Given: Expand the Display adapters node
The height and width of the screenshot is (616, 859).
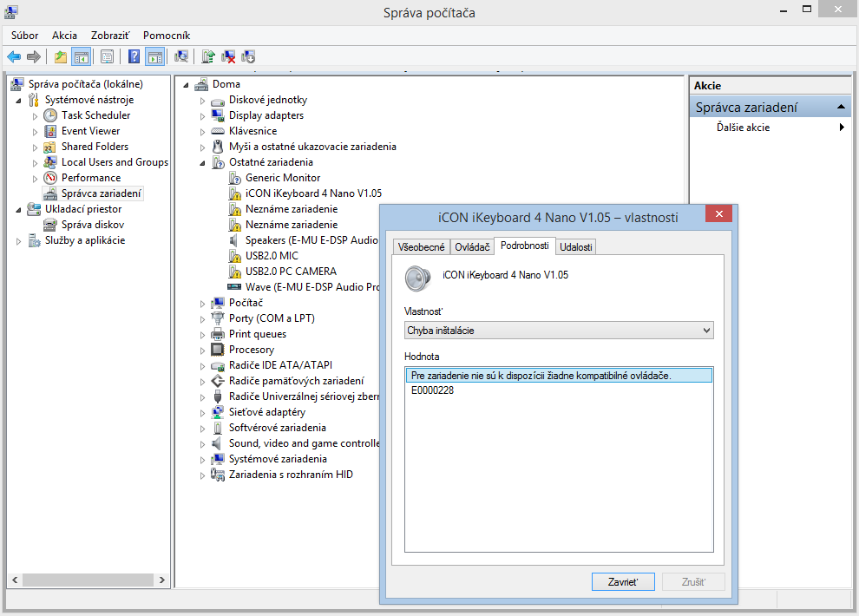Looking at the screenshot, I should click(203, 116).
